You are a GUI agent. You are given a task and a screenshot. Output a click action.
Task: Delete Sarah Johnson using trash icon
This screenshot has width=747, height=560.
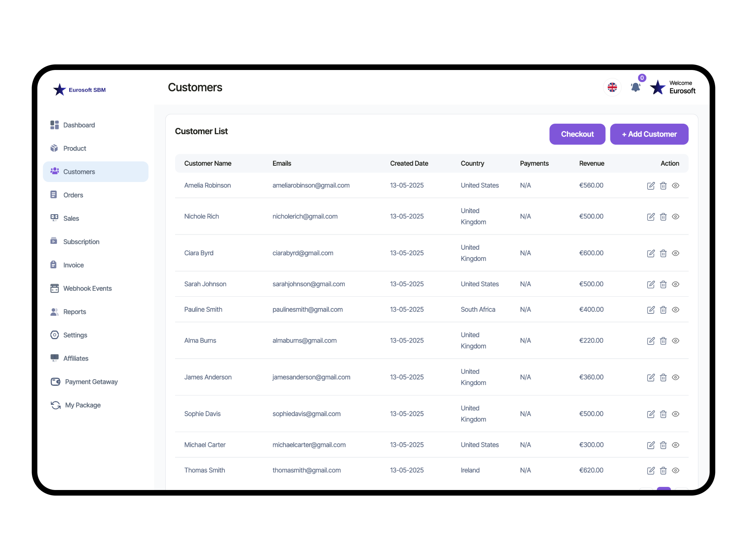pyautogui.click(x=663, y=285)
